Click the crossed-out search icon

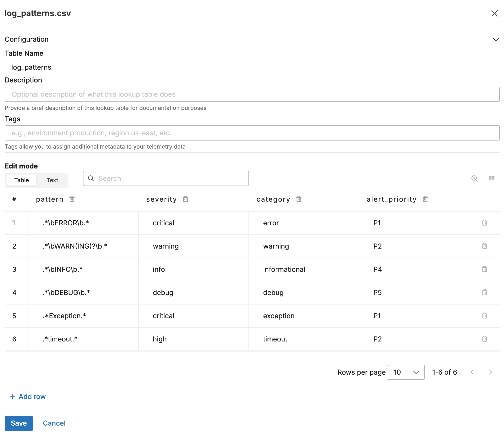click(x=474, y=178)
